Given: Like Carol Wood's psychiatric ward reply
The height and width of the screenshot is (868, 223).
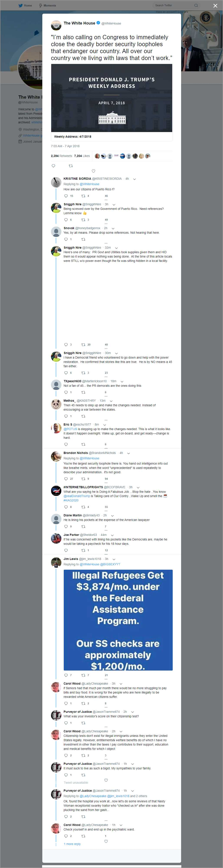Looking at the screenshot, I should pos(106,841).
